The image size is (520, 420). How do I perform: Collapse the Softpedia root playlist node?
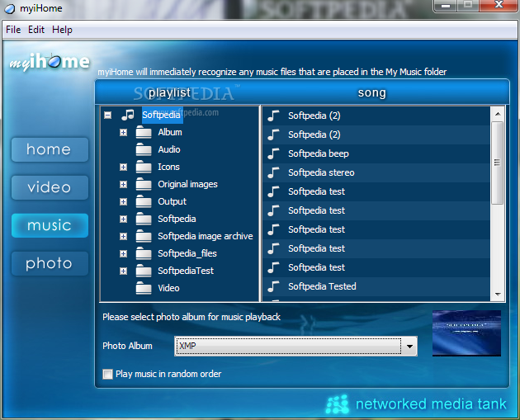coord(107,115)
